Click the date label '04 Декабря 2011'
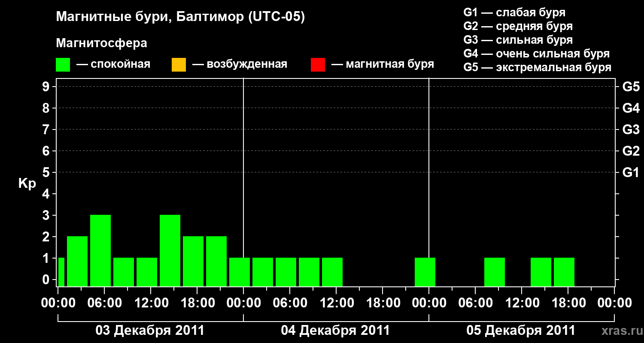 click(335, 331)
